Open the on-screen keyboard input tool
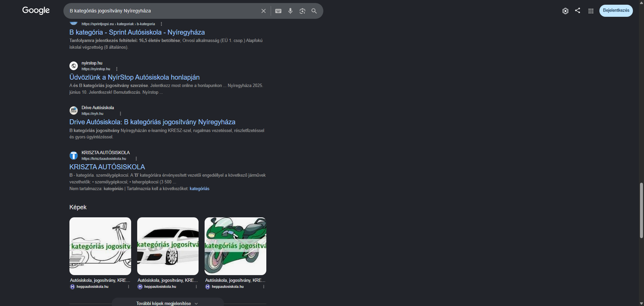Image resolution: width=644 pixels, height=306 pixels. [278, 11]
